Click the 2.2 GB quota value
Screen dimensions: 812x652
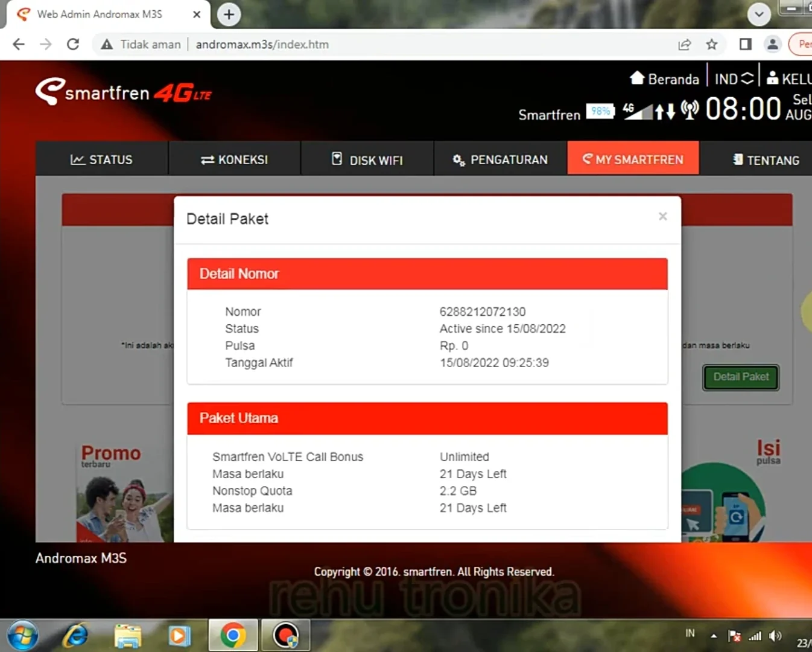click(458, 491)
